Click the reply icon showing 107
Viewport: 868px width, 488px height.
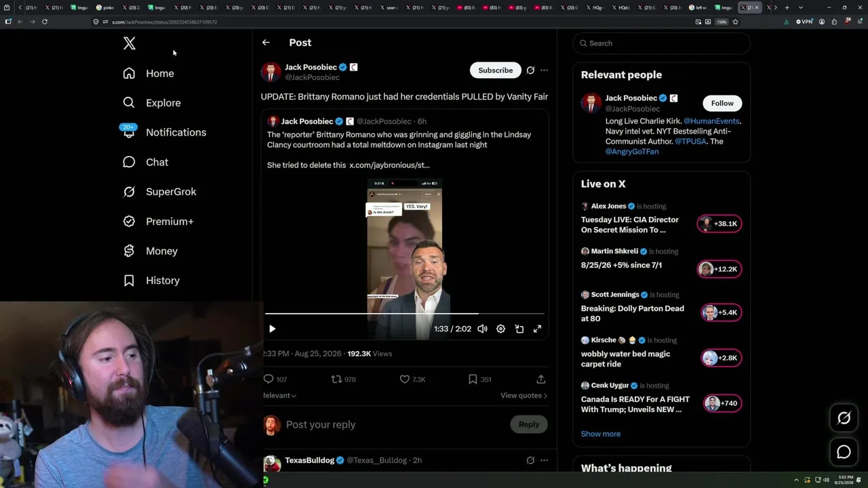coord(269,379)
